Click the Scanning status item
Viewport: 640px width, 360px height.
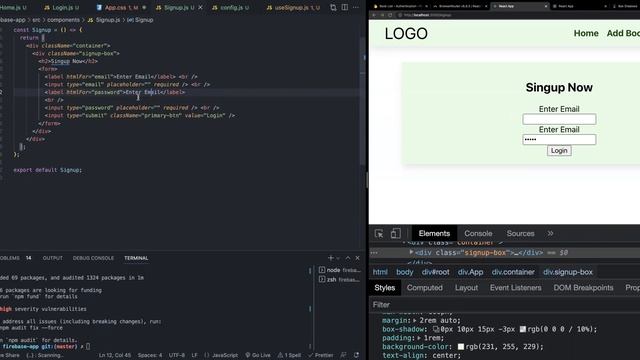click(x=44, y=355)
